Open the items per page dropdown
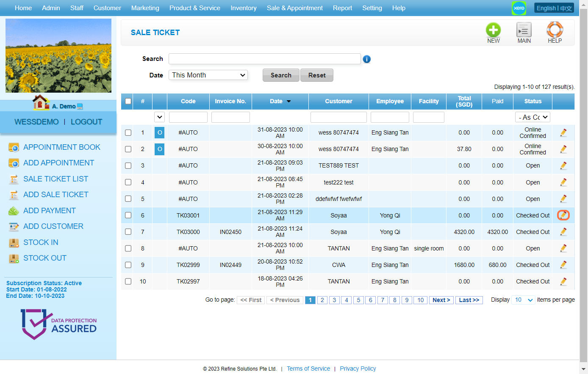Image resolution: width=588 pixels, height=374 pixels. (523, 300)
